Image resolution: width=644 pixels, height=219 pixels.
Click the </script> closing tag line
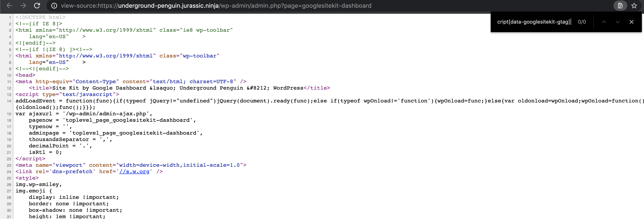[x=30, y=159]
